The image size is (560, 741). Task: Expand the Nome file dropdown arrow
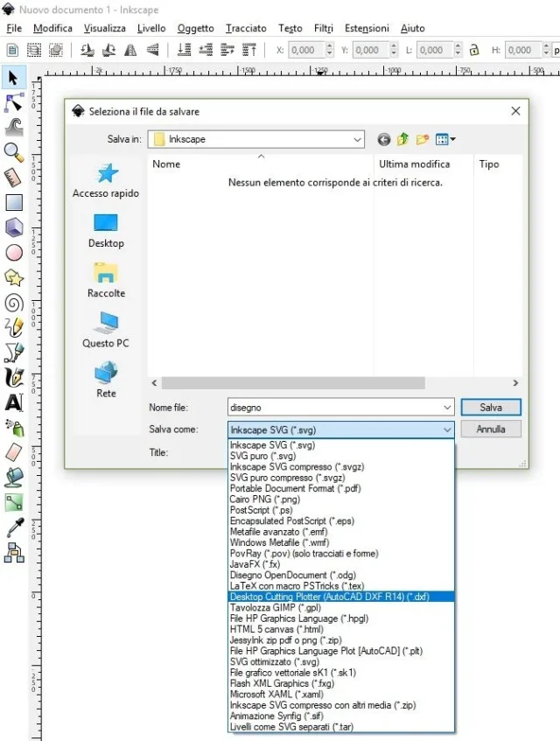[x=447, y=408]
